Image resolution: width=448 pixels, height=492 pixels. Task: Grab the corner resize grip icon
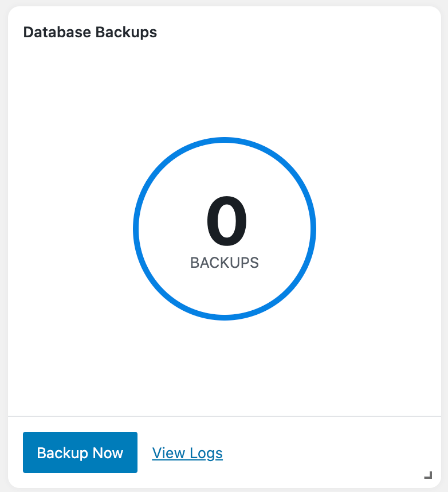point(427,474)
